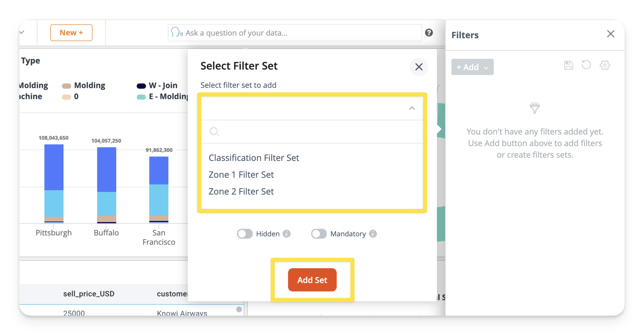Screen dimensions: 644x335
Task: Toggle the Hidden switch
Action: click(x=245, y=234)
